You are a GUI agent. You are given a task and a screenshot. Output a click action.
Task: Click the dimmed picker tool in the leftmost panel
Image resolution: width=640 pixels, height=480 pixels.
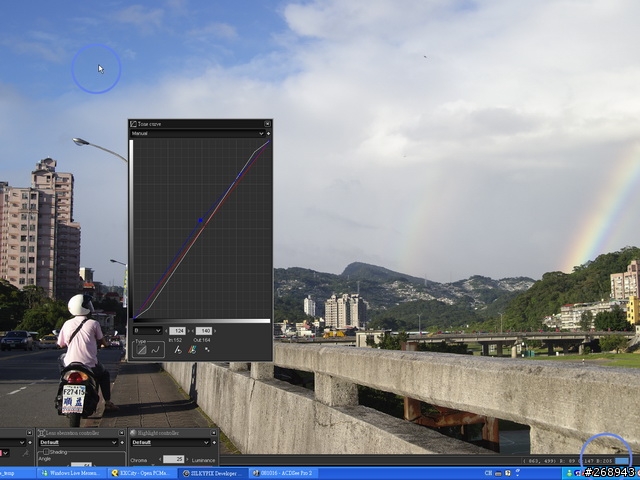(26, 453)
